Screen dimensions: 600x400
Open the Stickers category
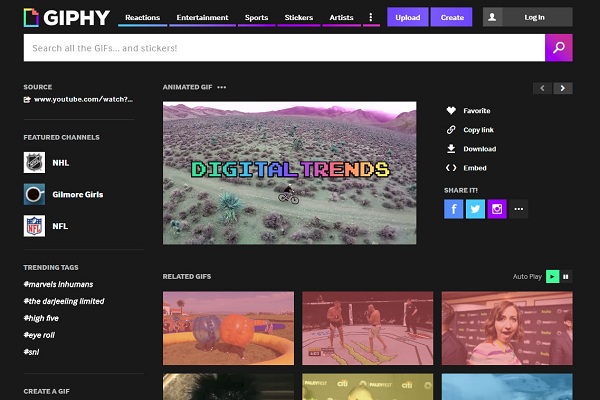click(x=299, y=18)
